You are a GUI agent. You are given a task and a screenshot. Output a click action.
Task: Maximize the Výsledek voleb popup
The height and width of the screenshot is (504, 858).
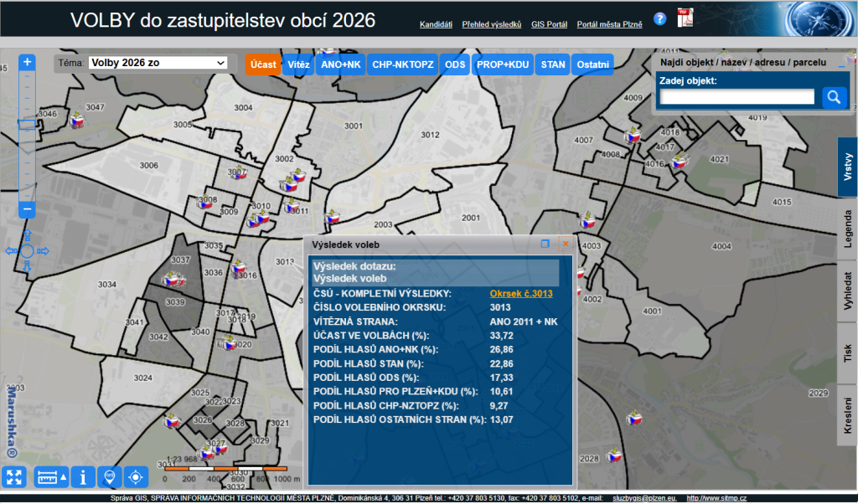pyautogui.click(x=545, y=244)
